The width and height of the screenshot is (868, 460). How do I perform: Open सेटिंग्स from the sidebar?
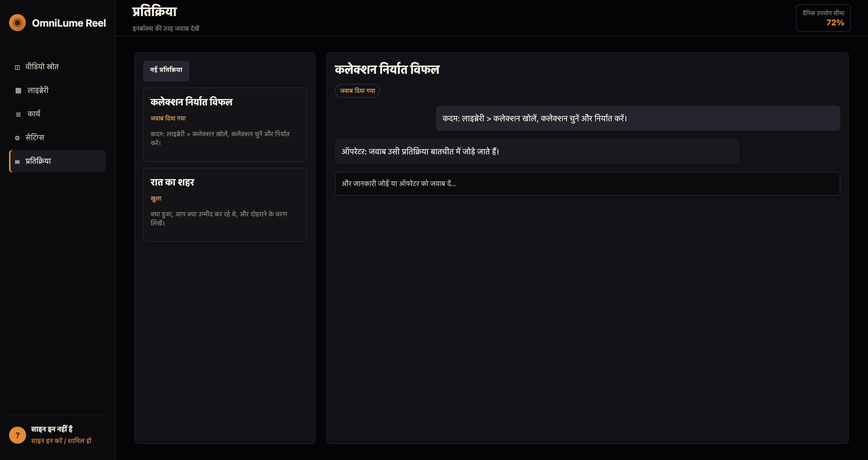click(x=58, y=137)
